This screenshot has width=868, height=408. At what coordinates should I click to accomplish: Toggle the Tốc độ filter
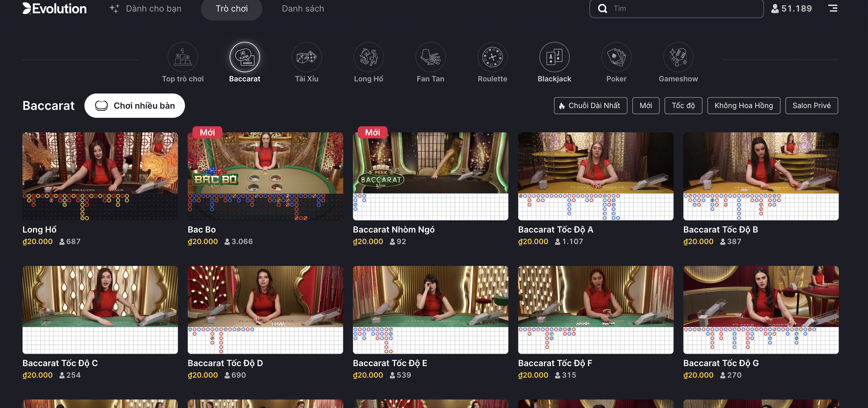683,106
